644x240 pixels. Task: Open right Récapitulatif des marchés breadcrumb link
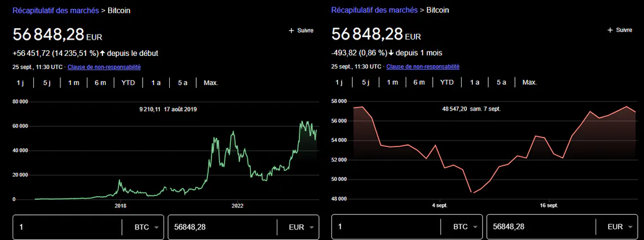pyautogui.click(x=375, y=10)
